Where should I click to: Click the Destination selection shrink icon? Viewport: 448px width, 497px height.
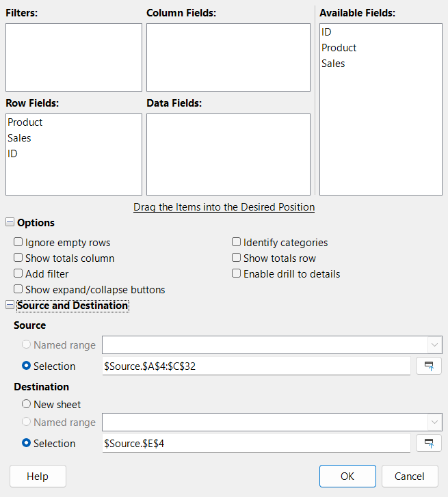429,443
